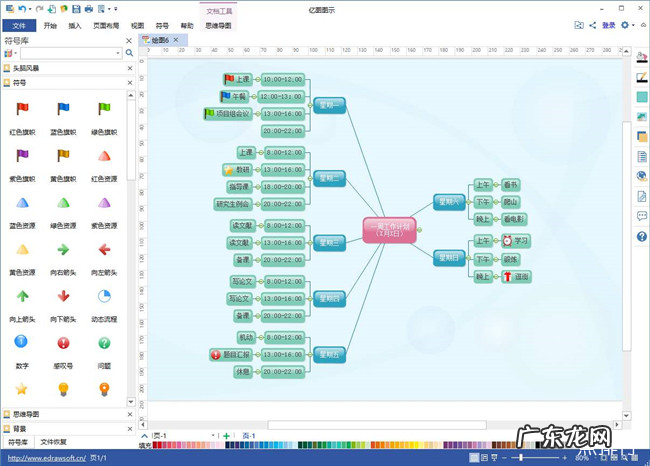Open the 页面布局 ribbon tab
This screenshot has width=650, height=466.
106,25
